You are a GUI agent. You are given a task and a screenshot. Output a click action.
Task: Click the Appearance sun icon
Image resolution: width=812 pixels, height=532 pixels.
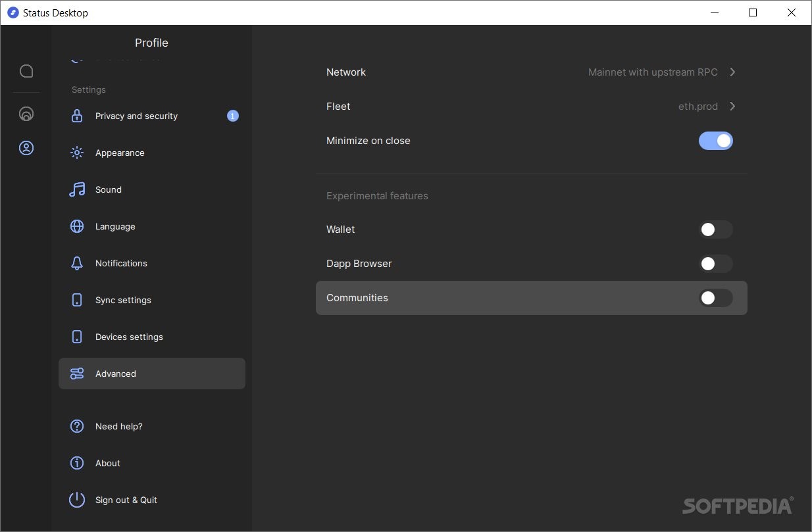77,153
